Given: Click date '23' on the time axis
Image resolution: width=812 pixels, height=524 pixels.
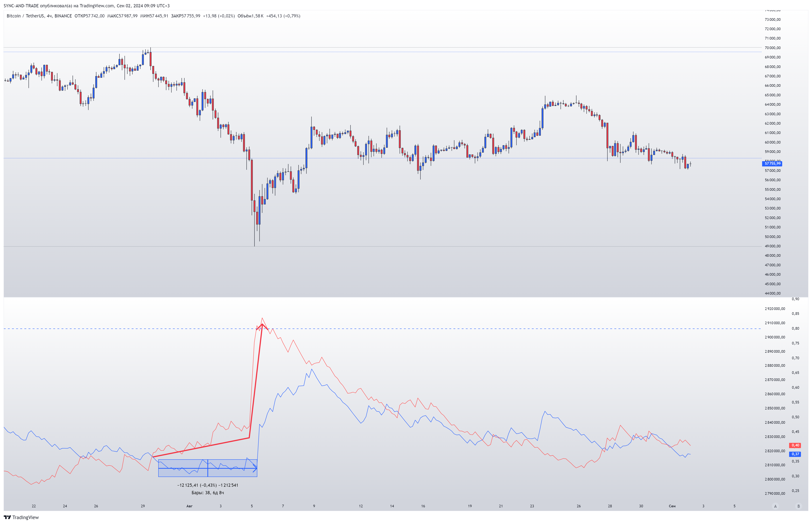Looking at the screenshot, I should click(x=532, y=506).
